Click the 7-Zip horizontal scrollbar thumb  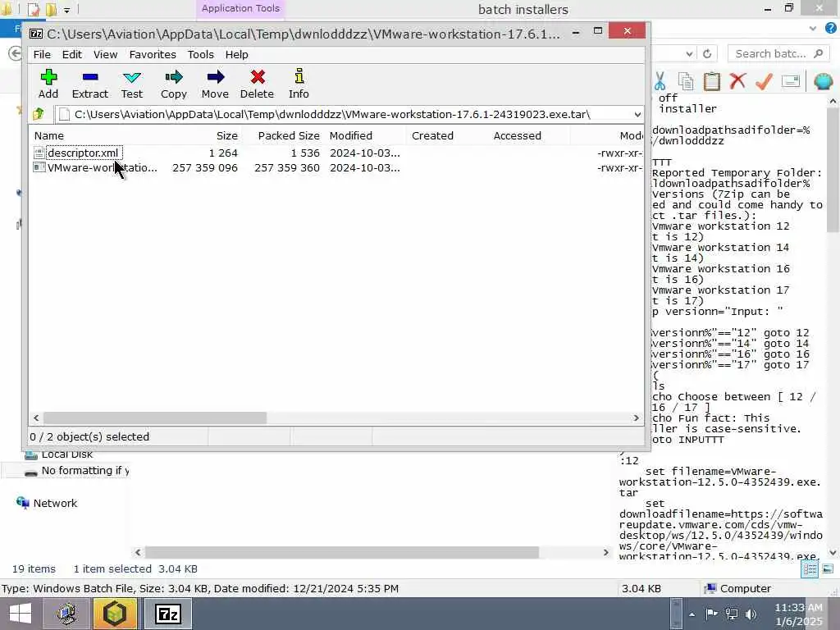(155, 418)
